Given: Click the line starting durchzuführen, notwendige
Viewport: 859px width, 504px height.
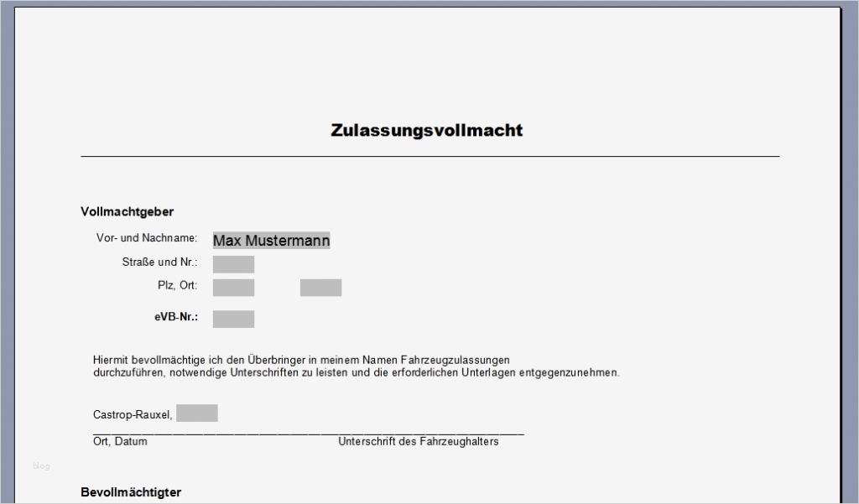Looking at the screenshot, I should 356,372.
